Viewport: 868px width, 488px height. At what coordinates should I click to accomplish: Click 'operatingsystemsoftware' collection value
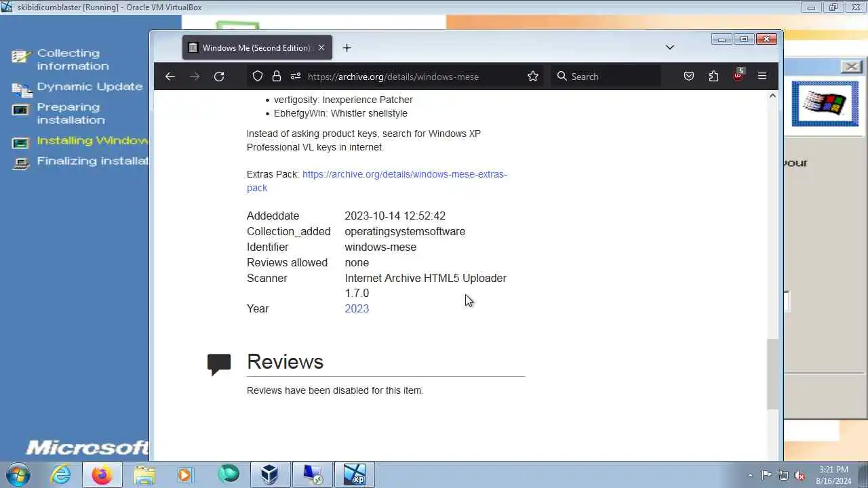tap(405, 231)
